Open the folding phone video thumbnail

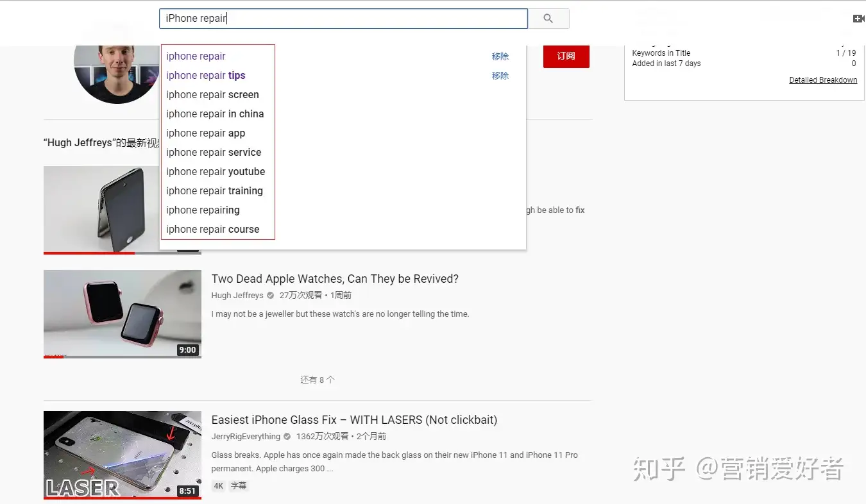point(102,210)
